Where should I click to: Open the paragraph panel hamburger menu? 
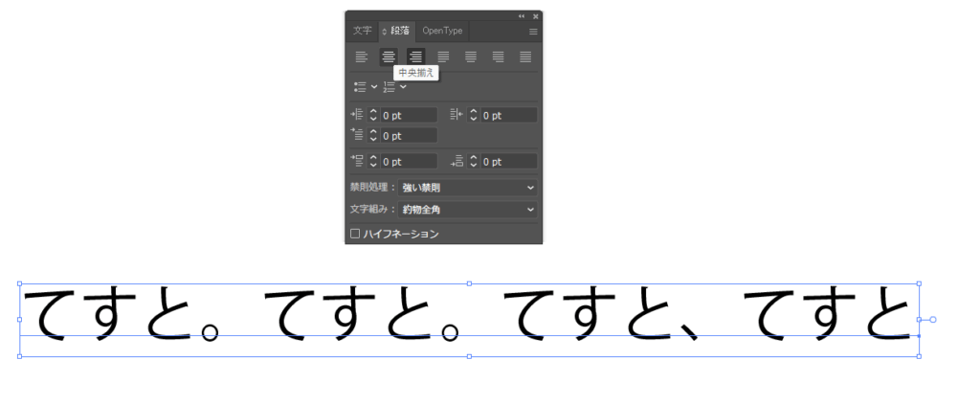coord(533,32)
